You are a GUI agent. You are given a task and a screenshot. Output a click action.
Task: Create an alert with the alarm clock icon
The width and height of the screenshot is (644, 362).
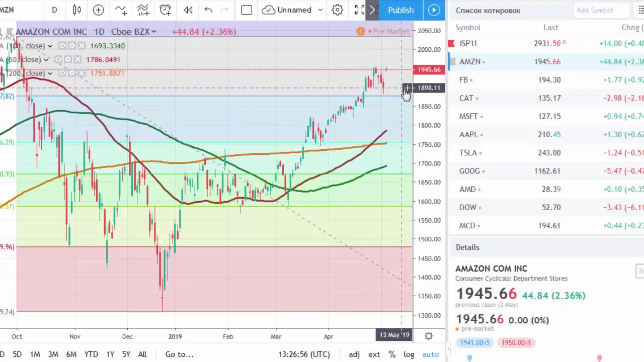[x=165, y=10]
